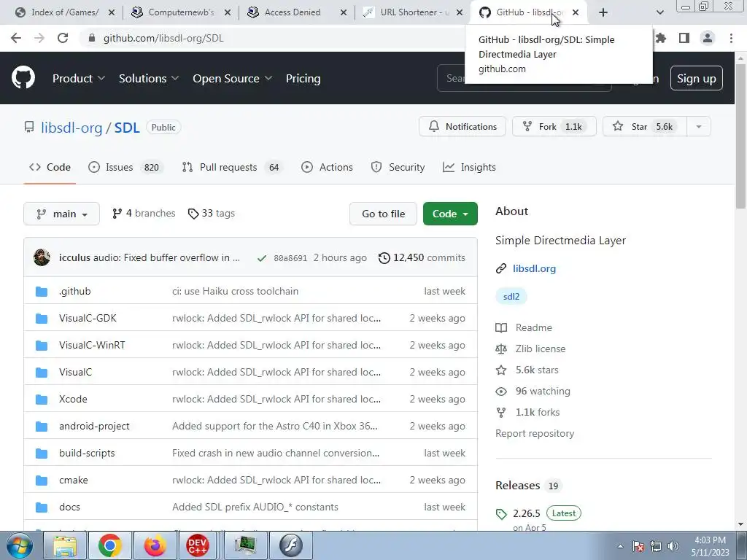Viewport: 747px width, 560px height.
Task: Open the green Code dropdown
Action: tap(450, 214)
